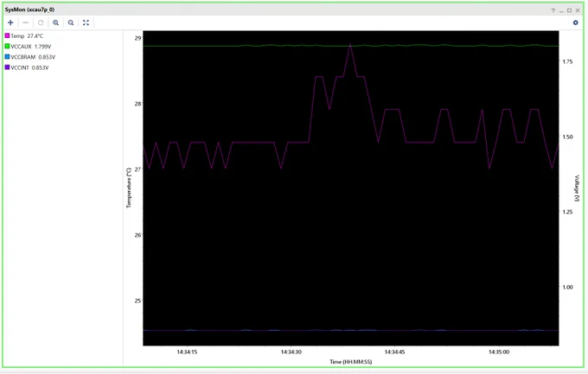Select the Temp 27.4°C legend entry
Image resolution: width=588 pixels, height=374 pixels.
pyautogui.click(x=24, y=36)
